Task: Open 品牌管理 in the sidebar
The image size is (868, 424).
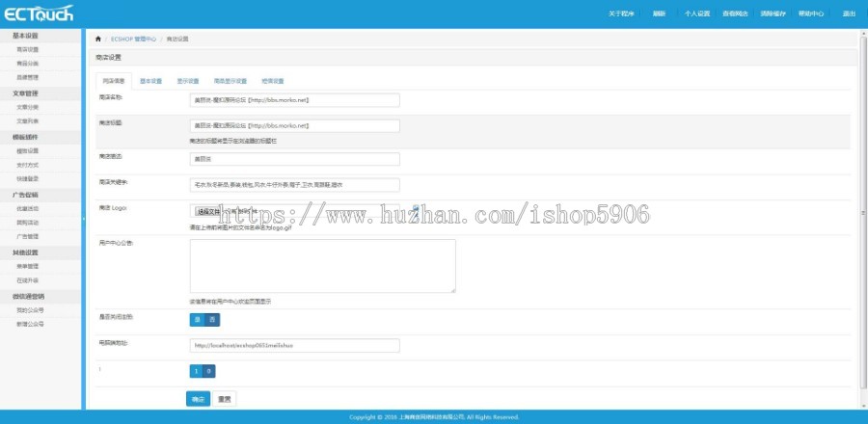Action: [28, 77]
